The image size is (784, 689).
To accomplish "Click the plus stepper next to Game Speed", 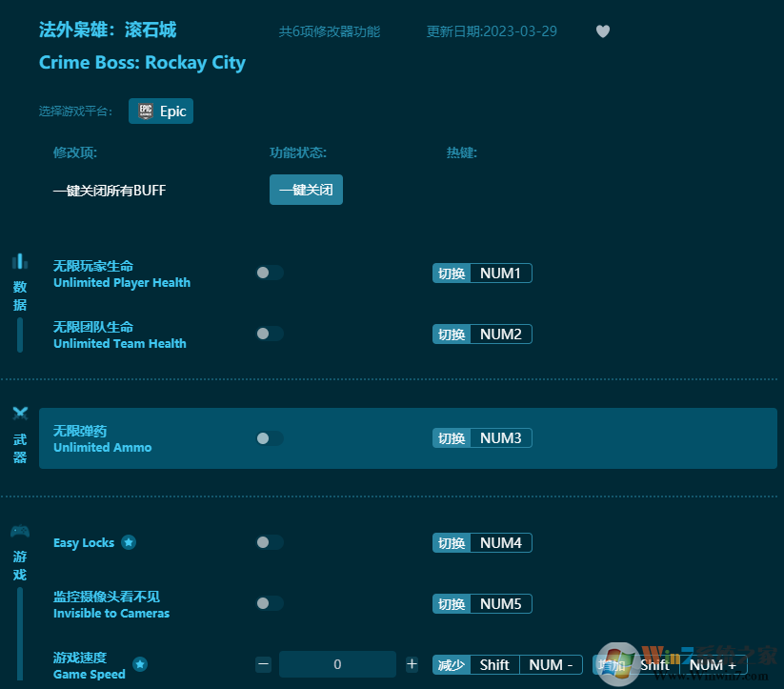I will (412, 664).
